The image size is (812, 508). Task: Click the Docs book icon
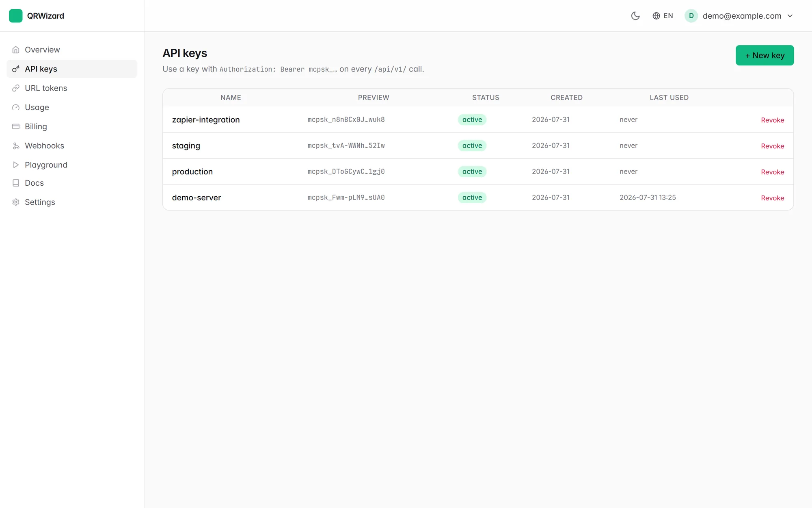tap(16, 183)
